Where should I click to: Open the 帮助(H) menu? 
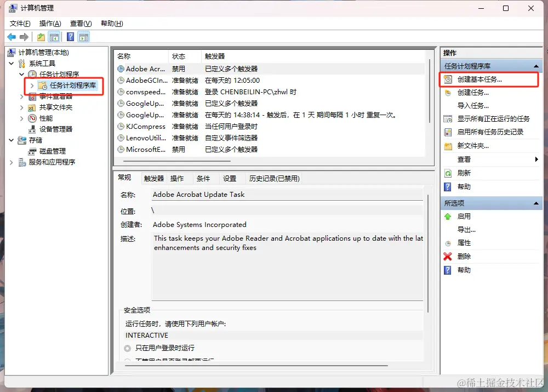[112, 24]
